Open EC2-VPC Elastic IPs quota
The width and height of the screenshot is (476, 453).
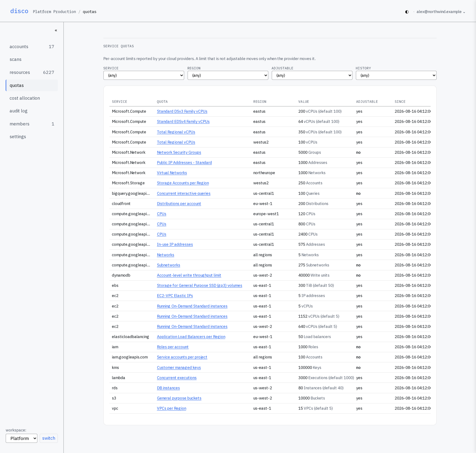click(175, 296)
